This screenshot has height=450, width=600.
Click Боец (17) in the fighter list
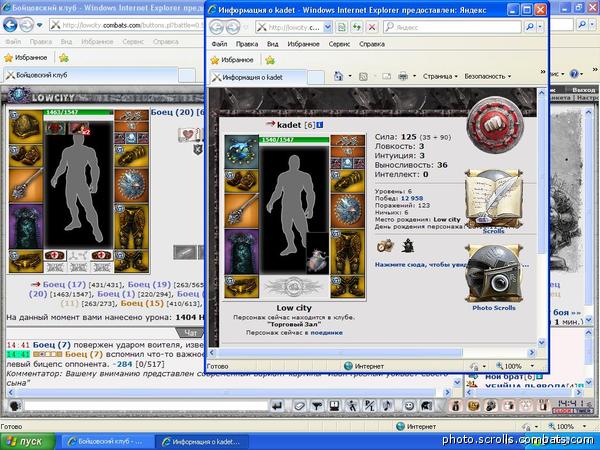(64, 284)
